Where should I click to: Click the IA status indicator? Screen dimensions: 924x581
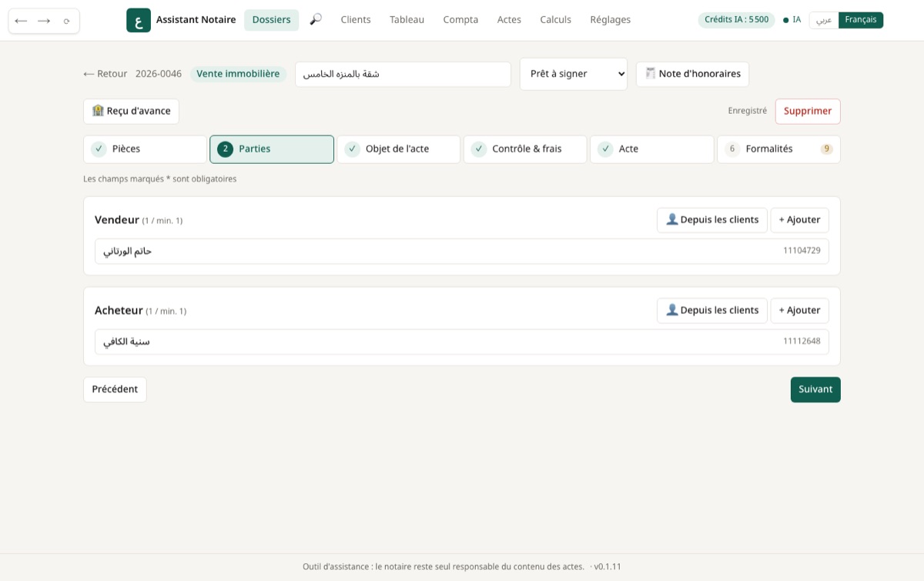(x=792, y=20)
